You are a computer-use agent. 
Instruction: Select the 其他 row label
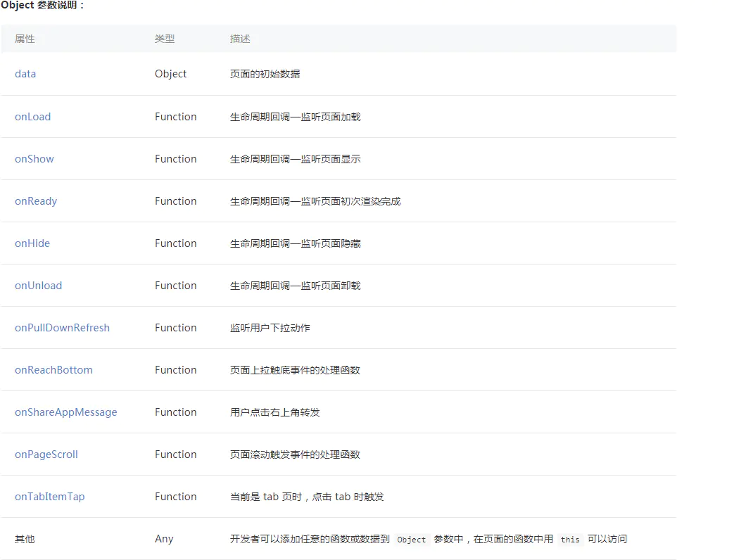[25, 538]
